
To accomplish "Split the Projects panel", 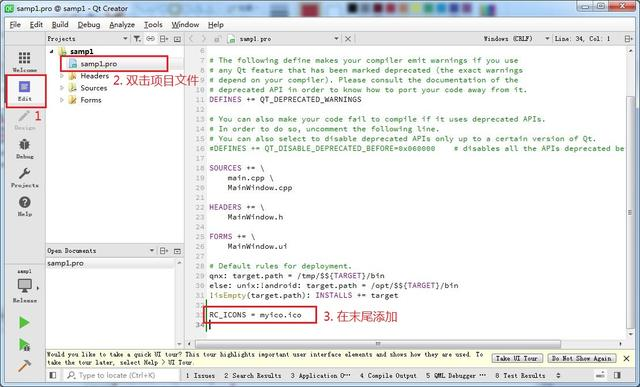I will tap(164, 39).
